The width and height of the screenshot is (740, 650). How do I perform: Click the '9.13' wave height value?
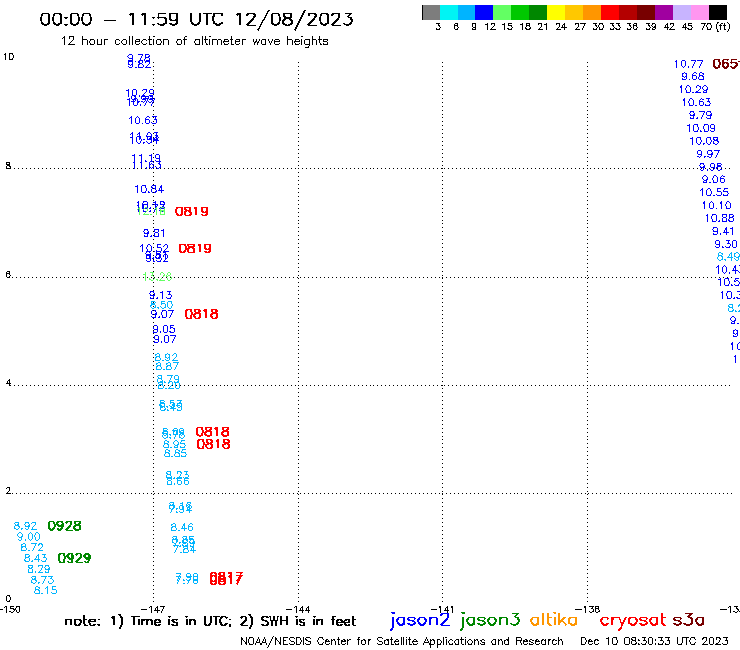161,295
